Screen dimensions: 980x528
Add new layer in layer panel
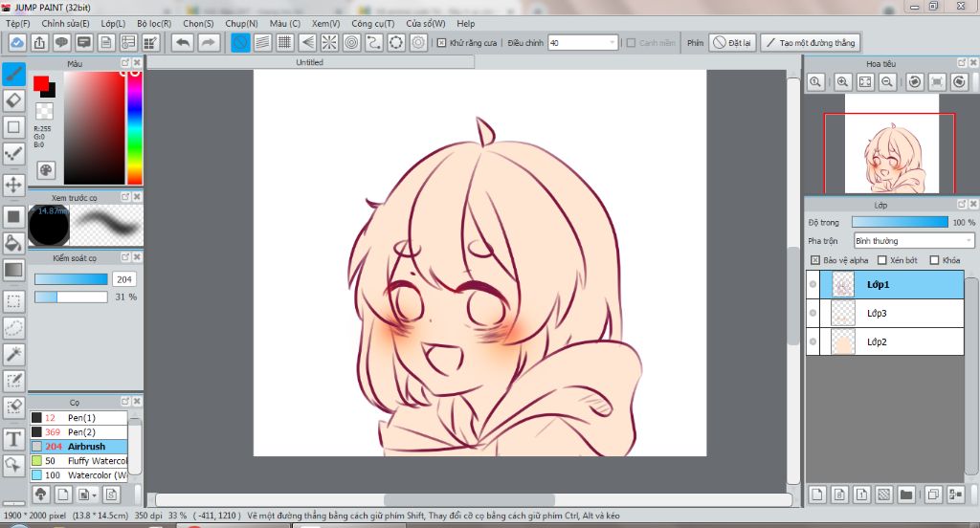(817, 495)
